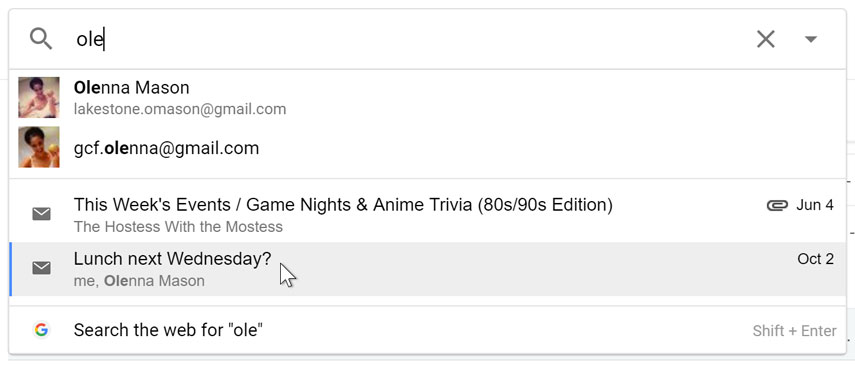Viewport: 855px width, 368px height.
Task: Select the gcf.olenna contact's avatar
Action: click(x=39, y=147)
